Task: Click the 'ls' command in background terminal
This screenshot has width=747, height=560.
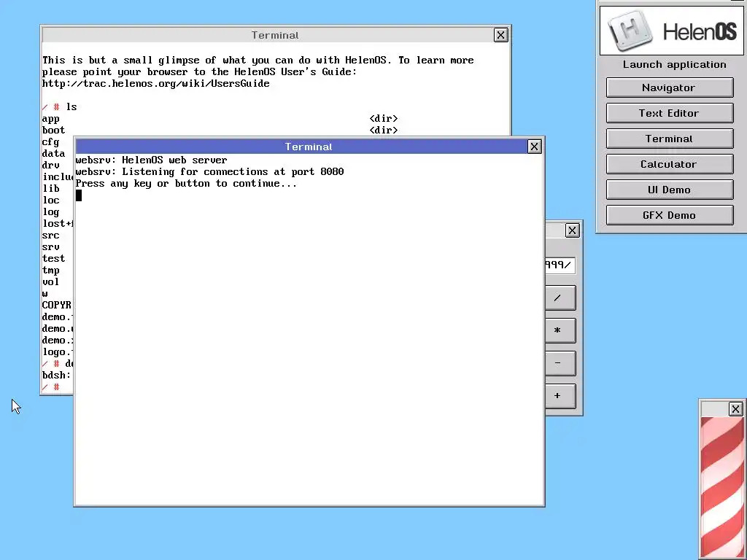Action: pos(71,107)
